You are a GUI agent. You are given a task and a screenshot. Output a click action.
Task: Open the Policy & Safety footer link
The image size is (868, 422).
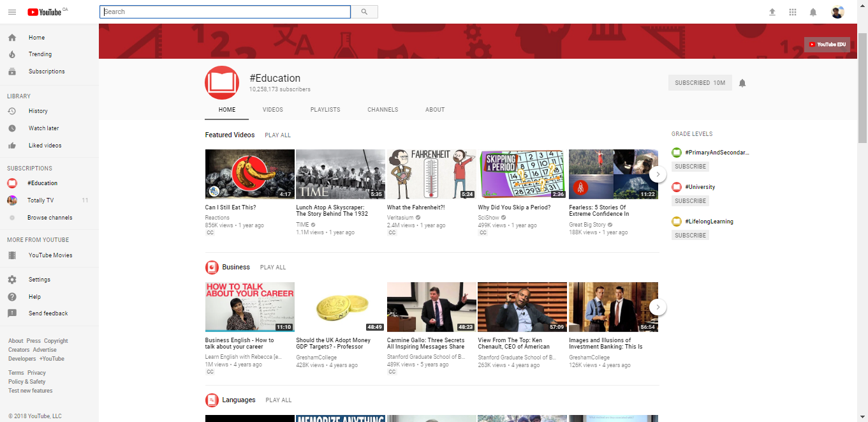click(x=27, y=382)
